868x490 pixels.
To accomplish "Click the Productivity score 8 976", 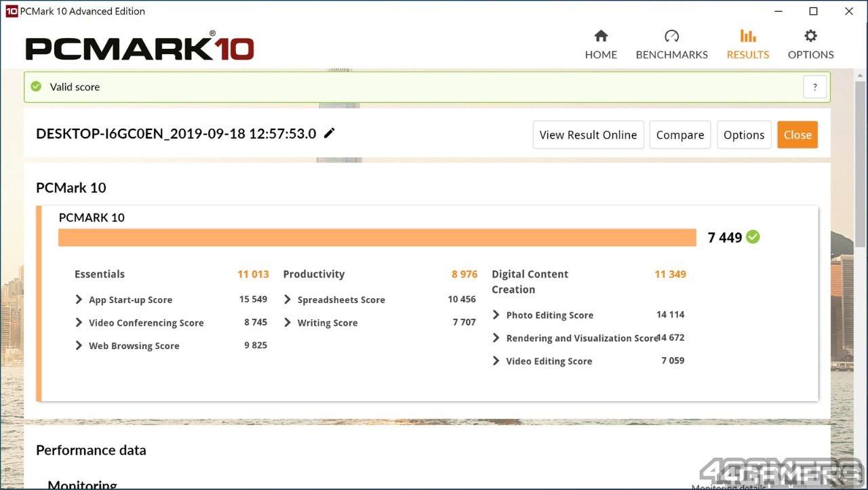I will pos(465,274).
